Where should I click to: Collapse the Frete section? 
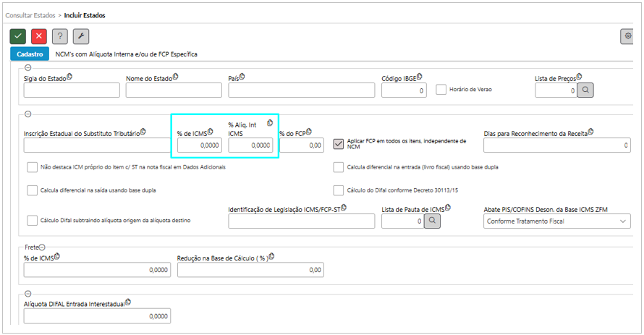(42, 247)
